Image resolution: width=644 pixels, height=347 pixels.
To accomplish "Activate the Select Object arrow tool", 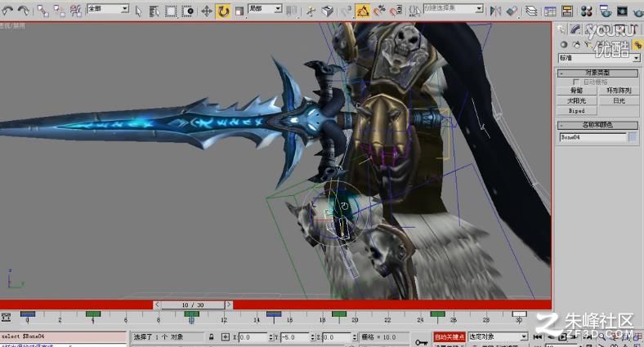I will (138, 11).
